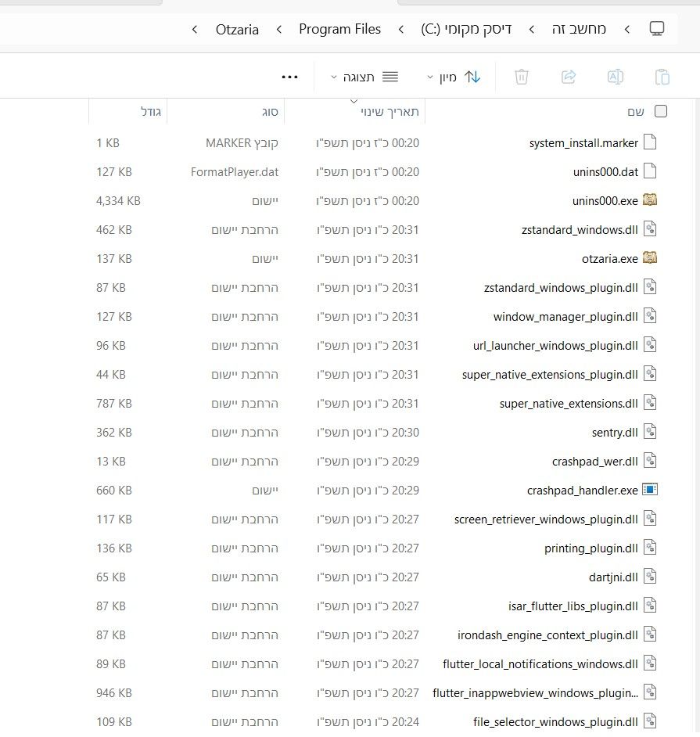
Task: Select irondash_engine_context_plugin.dll file icon
Action: click(x=650, y=635)
